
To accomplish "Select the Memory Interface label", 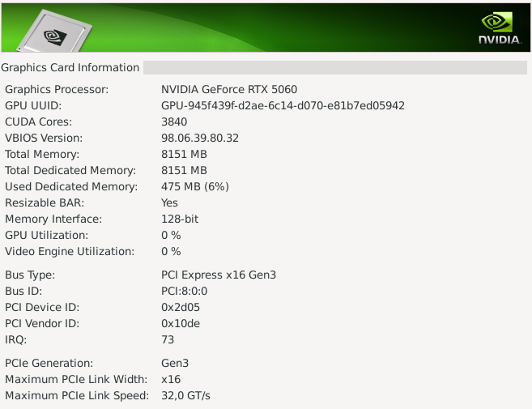I will [x=53, y=219].
